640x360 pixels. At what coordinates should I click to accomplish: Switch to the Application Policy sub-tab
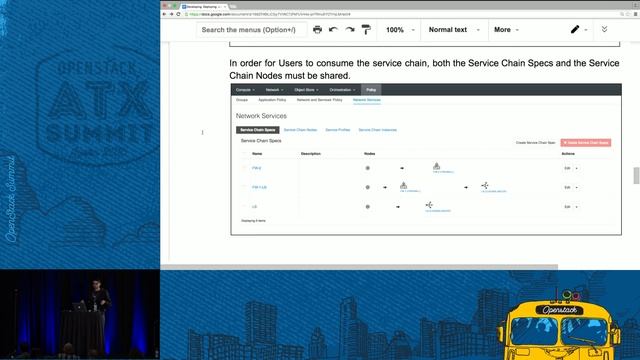pos(272,100)
